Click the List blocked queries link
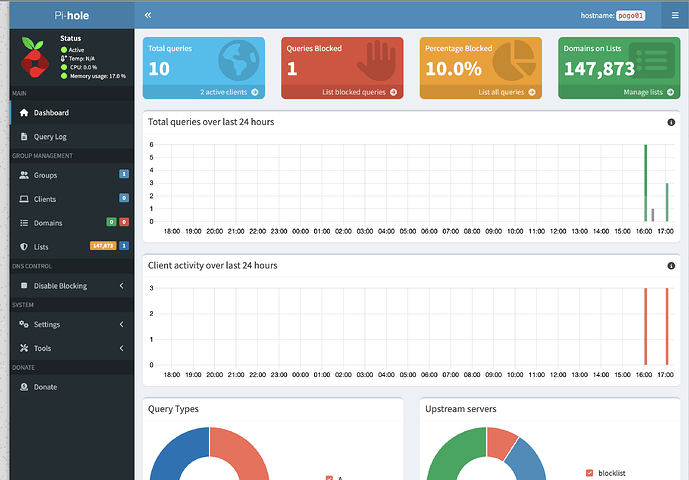 (342, 92)
